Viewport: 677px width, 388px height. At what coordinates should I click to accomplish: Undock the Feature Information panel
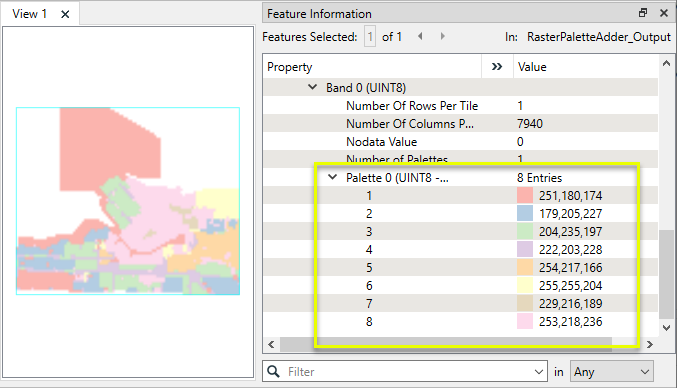(x=643, y=13)
